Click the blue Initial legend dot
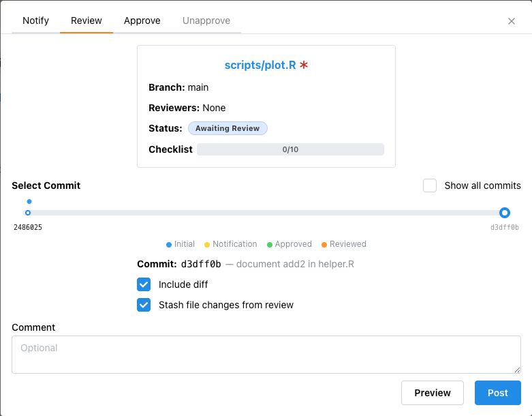532x416 pixels. pos(169,245)
